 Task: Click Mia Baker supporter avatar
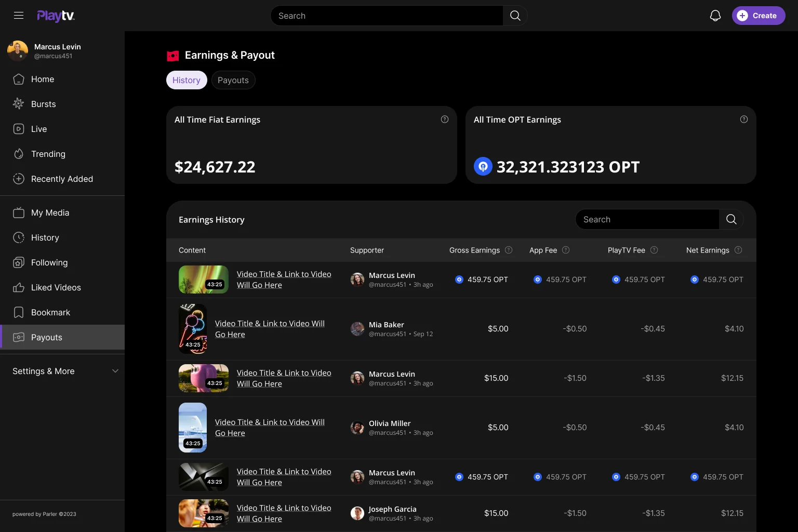(357, 329)
